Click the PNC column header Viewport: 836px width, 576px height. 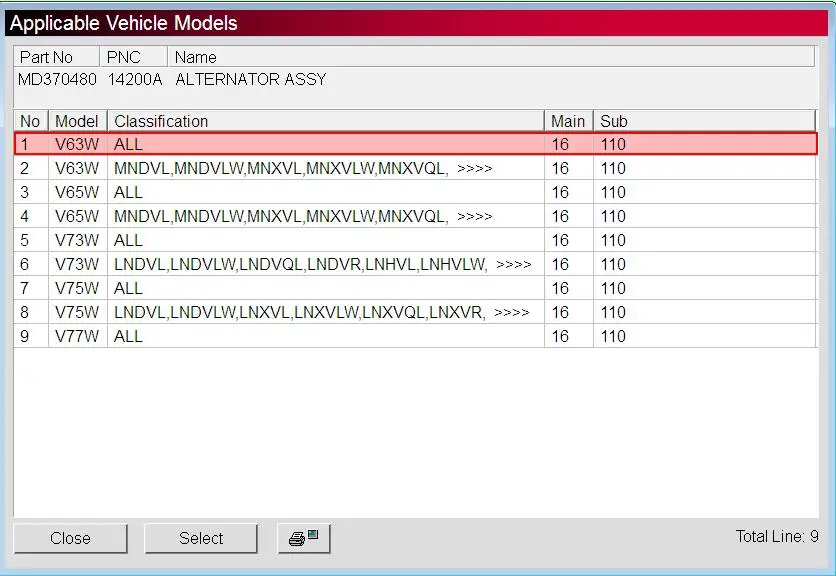pyautogui.click(x=134, y=57)
